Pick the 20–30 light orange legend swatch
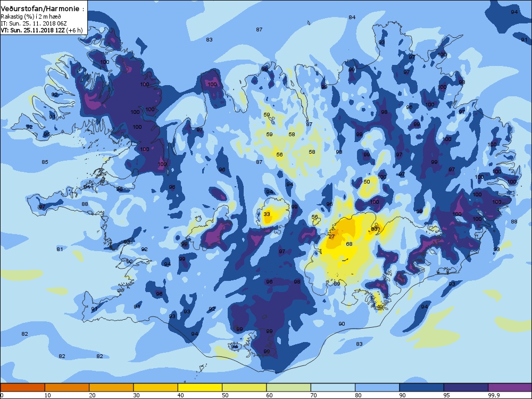Image resolution: width=532 pixels, height=399 pixels. [111, 387]
